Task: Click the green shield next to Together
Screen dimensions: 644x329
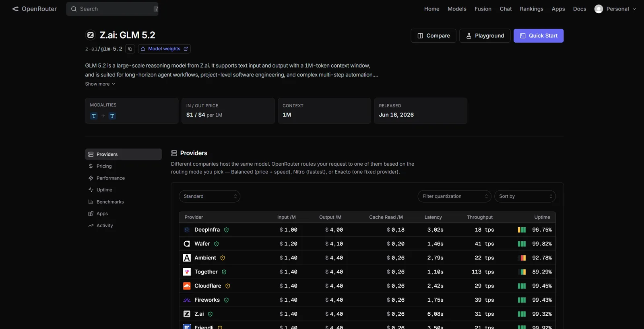Action: [224, 272]
